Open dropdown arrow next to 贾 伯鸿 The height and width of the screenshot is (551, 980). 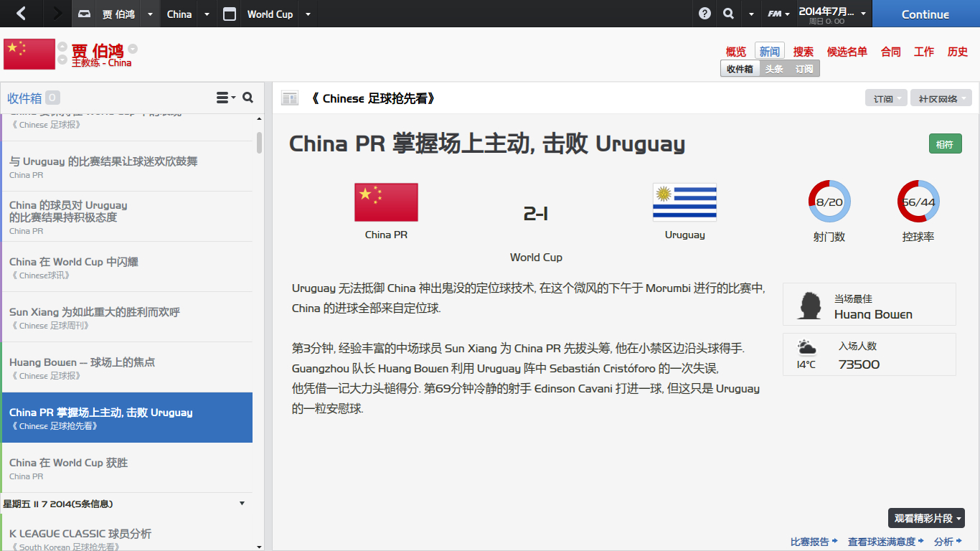(150, 14)
